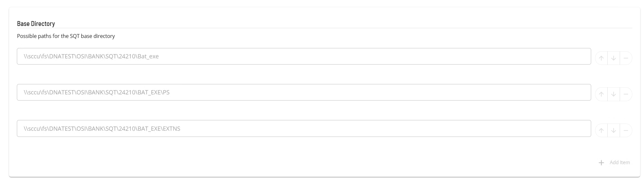
Task: Move the Bat_exe path down
Action: (614, 58)
